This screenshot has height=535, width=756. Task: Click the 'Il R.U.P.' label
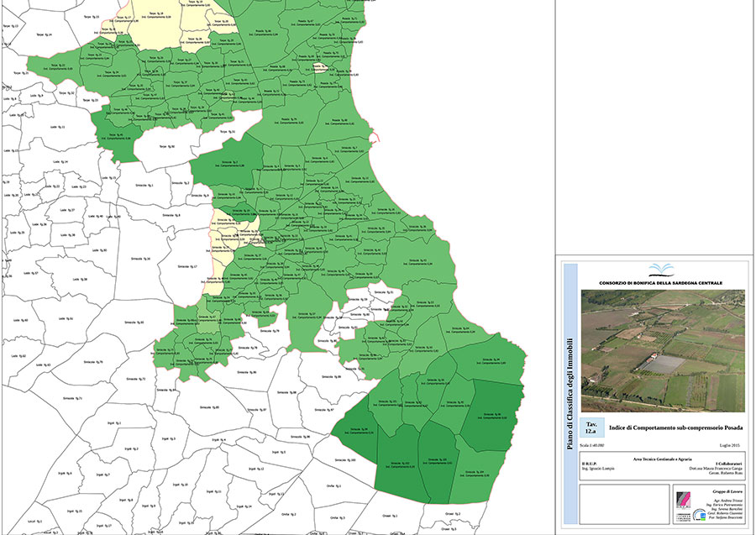[590, 464]
